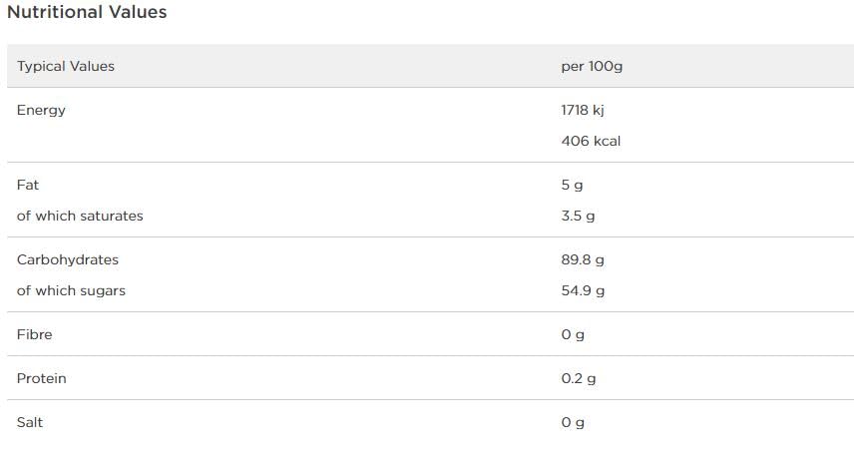The image size is (868, 458).
Task: Select the Typical Values column header
Action: [x=66, y=66]
